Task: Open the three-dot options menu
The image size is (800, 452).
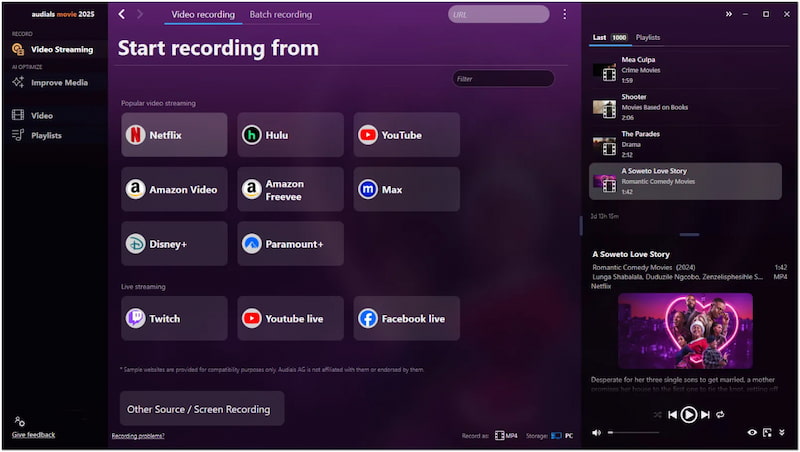Action: click(x=564, y=14)
